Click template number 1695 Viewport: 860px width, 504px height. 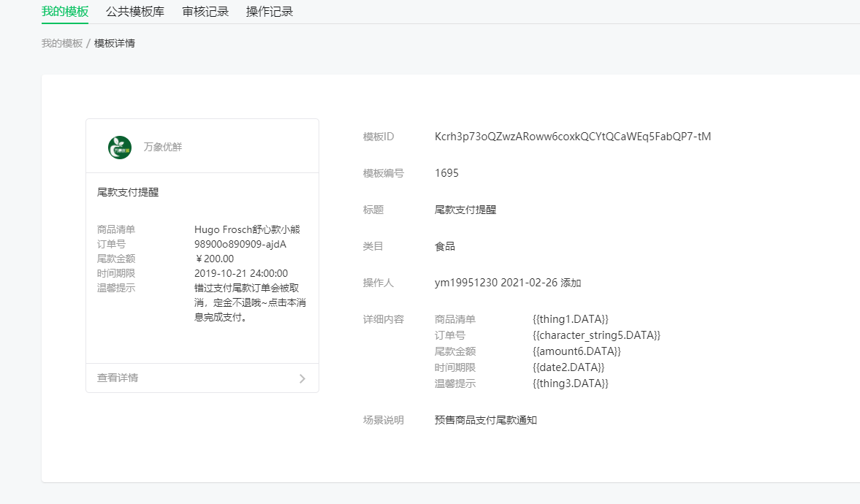[446, 173]
